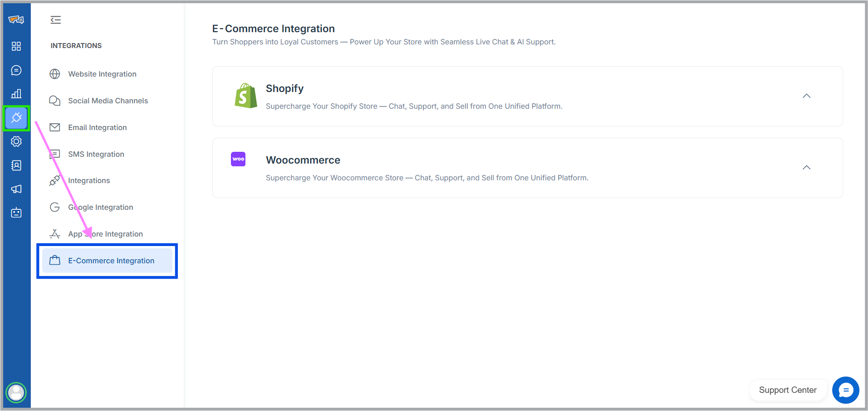Click the Shopify bag logo
Screen dimensions: 868x411
click(x=245, y=96)
